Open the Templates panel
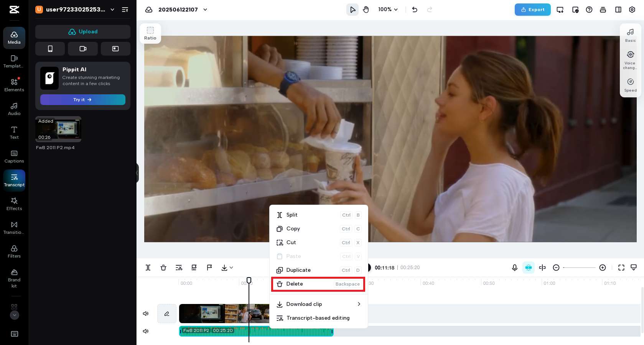Viewport: 644px width, 345px height. (14, 62)
